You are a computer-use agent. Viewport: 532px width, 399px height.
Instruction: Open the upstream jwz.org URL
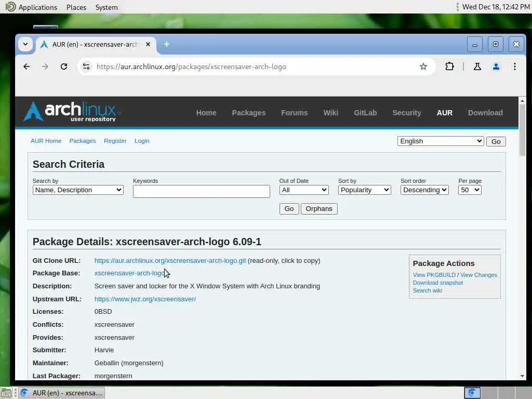coord(145,299)
